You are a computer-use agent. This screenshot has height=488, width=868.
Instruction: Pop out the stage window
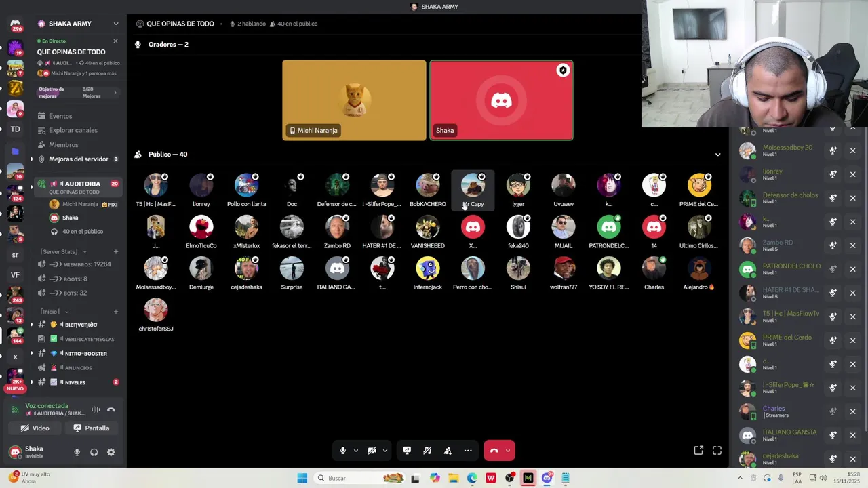pyautogui.click(x=698, y=451)
